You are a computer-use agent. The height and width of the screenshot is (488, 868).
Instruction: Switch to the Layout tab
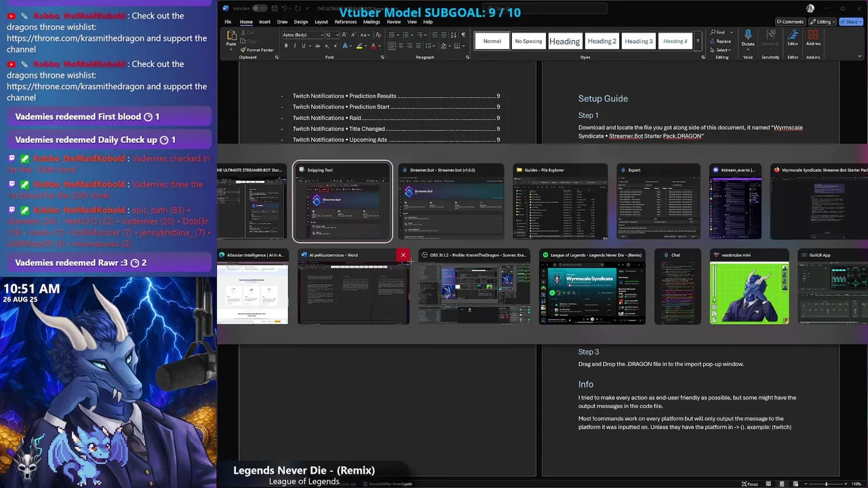coord(321,22)
